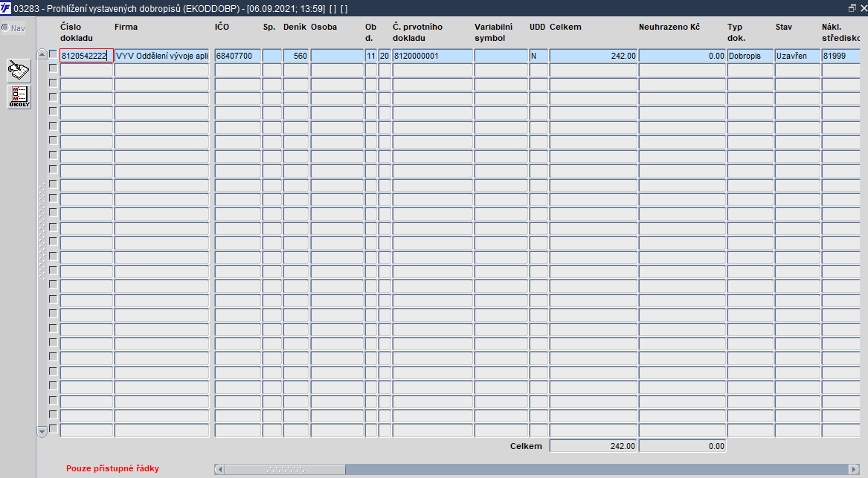Screen dimensions: 868x478
Task: Click the application logo icon in title bar
Action: tap(5, 8)
